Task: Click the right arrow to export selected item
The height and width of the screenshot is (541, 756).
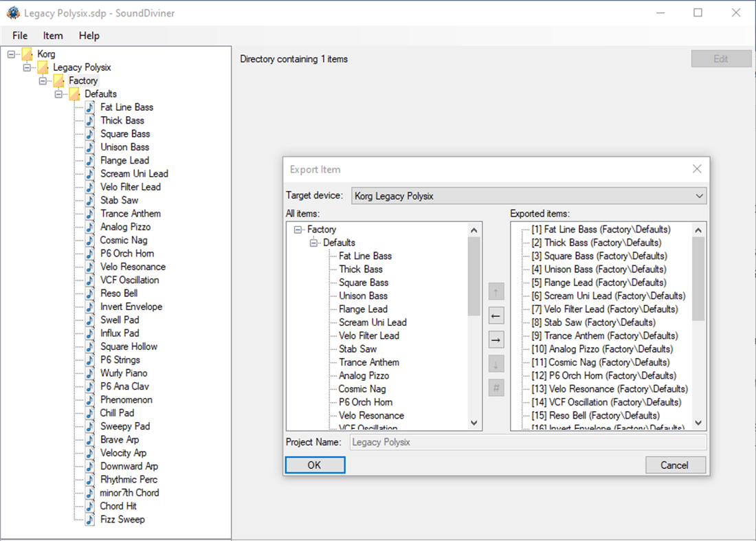Action: 496,340
